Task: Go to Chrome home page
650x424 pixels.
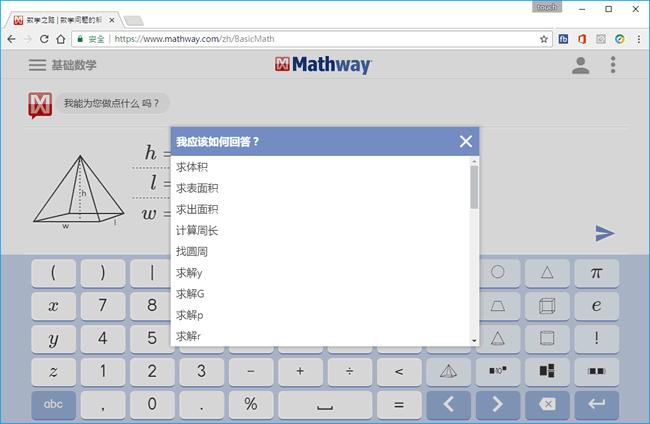Action: (x=61, y=39)
